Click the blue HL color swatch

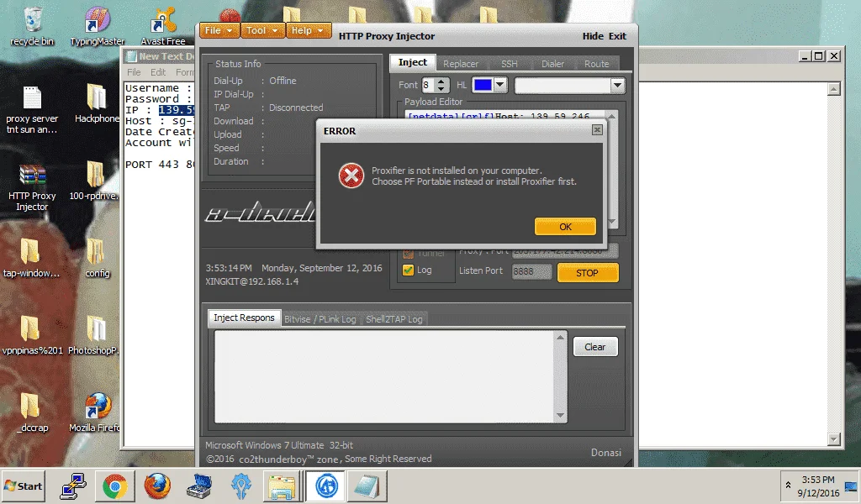[x=483, y=85]
